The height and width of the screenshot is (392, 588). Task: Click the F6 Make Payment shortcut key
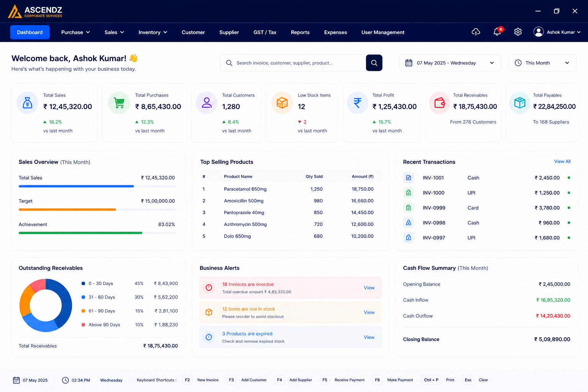pos(377,380)
